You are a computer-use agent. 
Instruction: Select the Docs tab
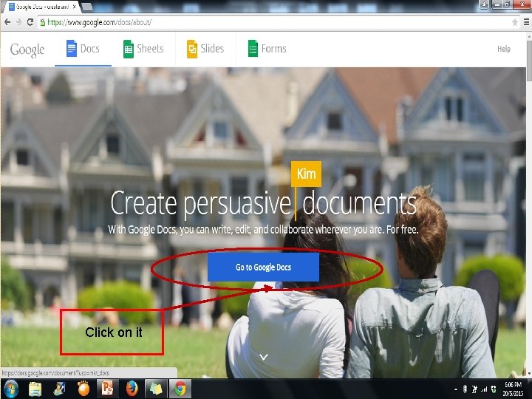pyautogui.click(x=83, y=49)
